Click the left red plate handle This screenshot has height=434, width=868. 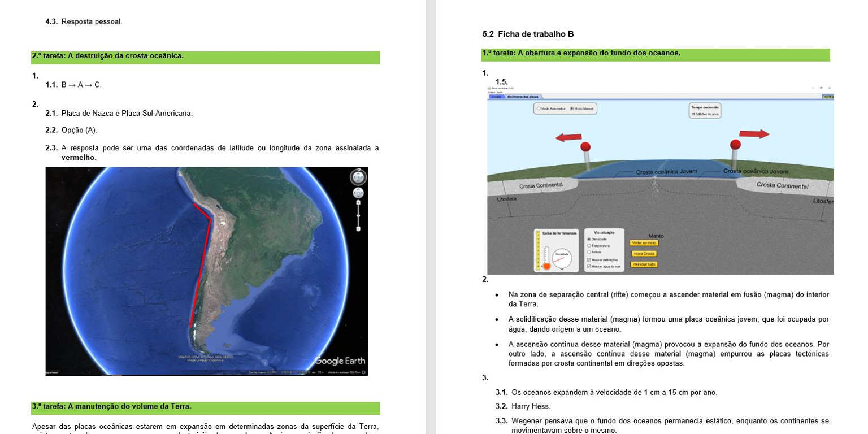click(x=586, y=147)
